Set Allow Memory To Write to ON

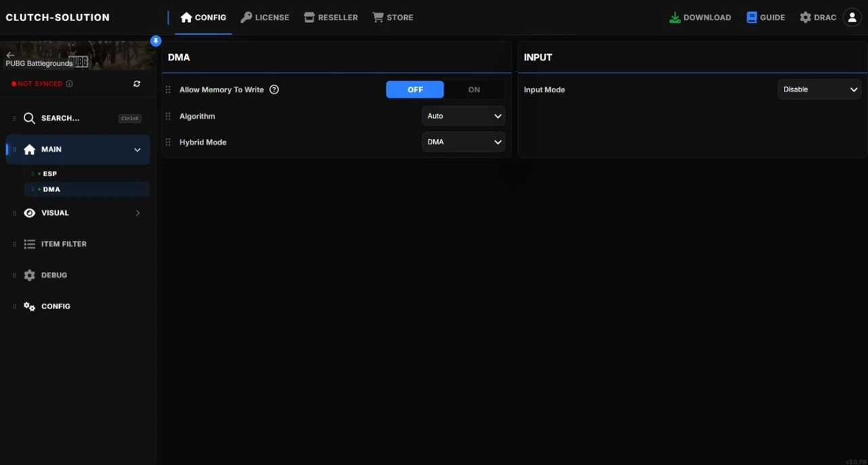(474, 89)
